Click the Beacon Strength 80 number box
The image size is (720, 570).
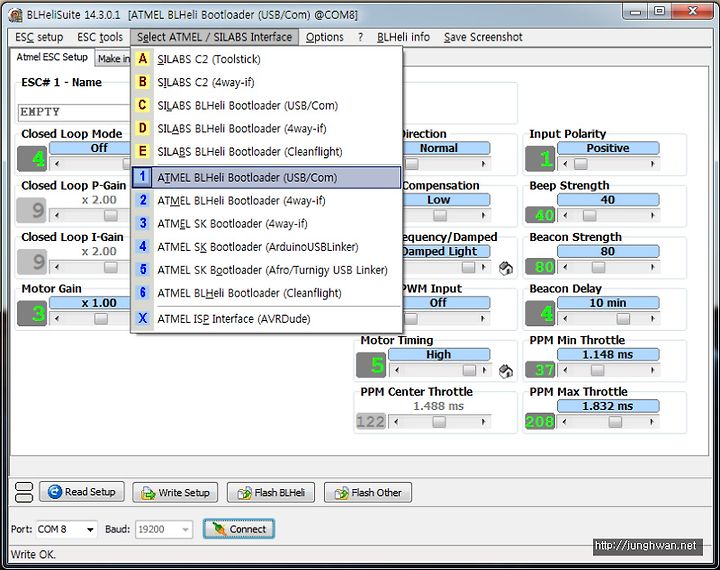[540, 266]
